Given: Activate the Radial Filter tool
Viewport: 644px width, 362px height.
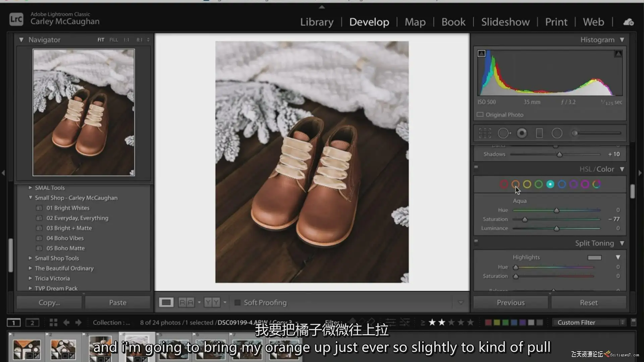Looking at the screenshot, I should coord(557,133).
